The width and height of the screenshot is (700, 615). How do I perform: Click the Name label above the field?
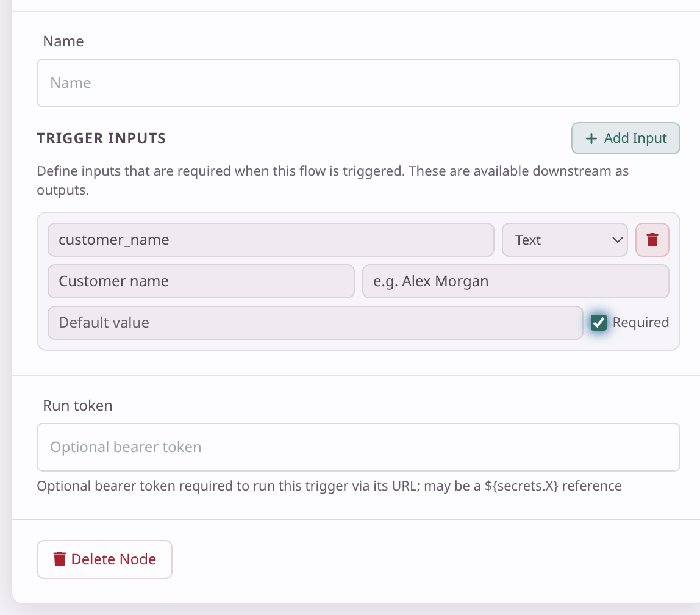pos(63,41)
